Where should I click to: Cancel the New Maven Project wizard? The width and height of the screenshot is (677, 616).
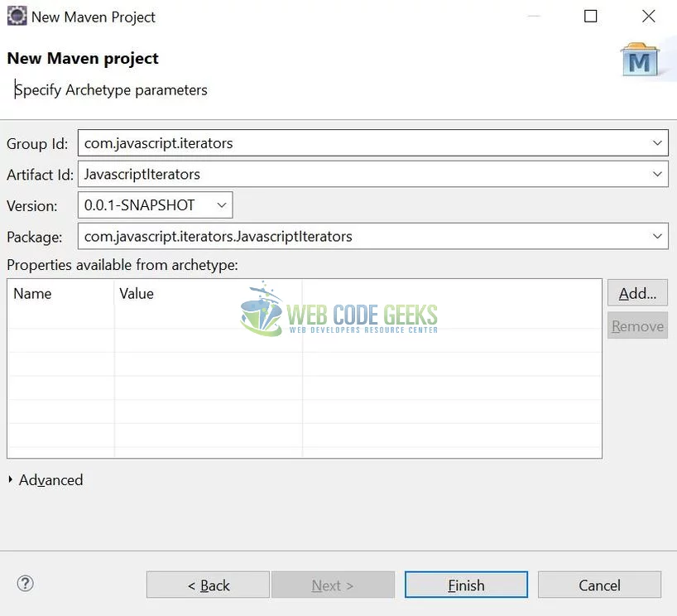[599, 585]
